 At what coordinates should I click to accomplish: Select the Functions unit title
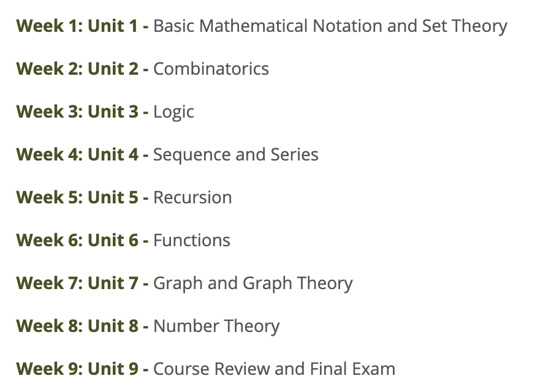[191, 241]
